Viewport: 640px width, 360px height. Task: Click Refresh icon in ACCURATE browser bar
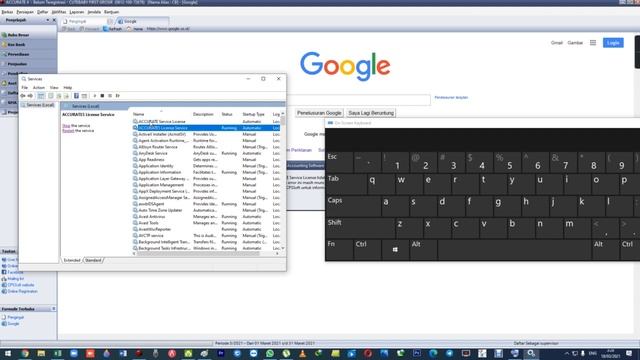(112, 29)
